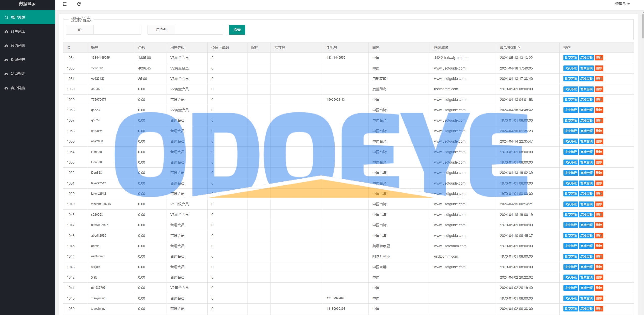Click account name mn985796

(x=98, y=288)
